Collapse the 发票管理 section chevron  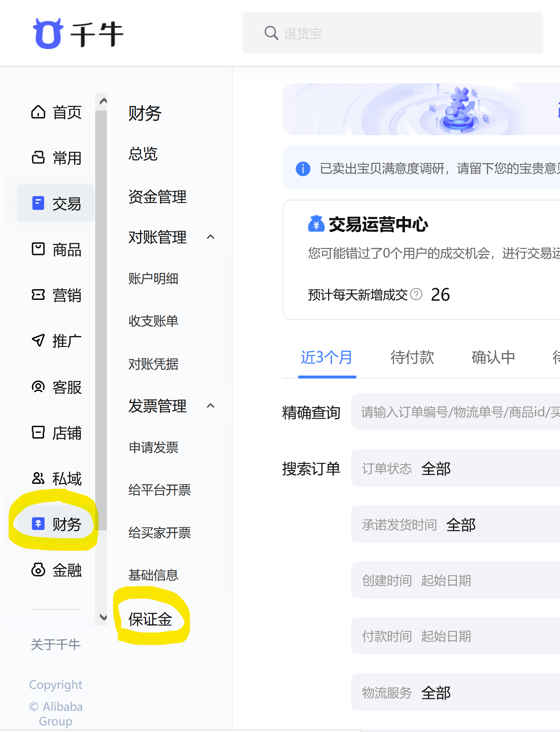coord(211,406)
